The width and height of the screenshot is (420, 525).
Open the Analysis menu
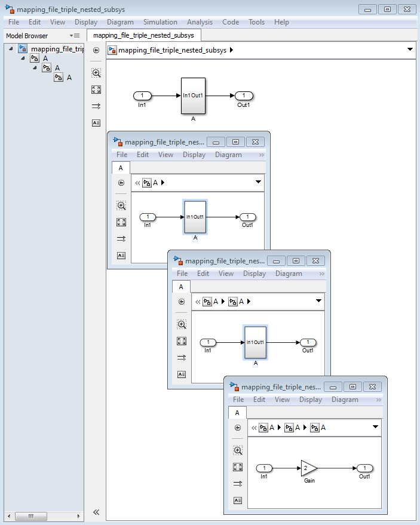(200, 22)
